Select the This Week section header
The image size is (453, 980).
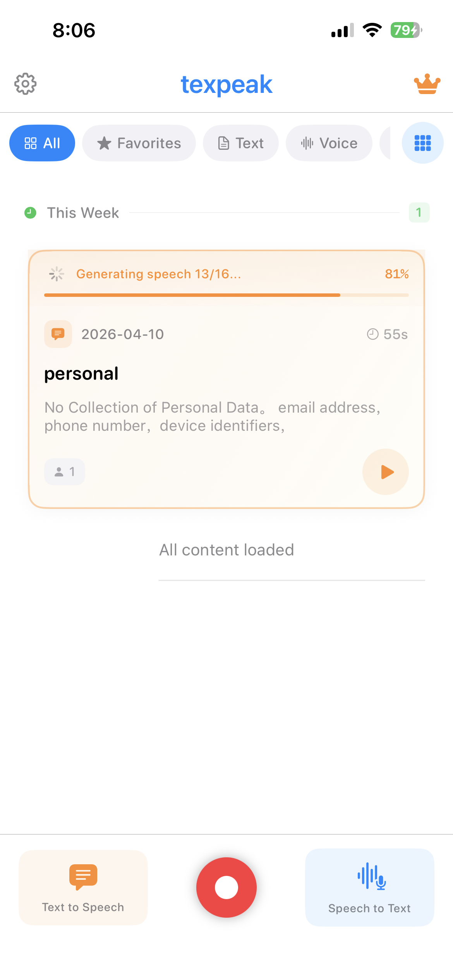83,212
